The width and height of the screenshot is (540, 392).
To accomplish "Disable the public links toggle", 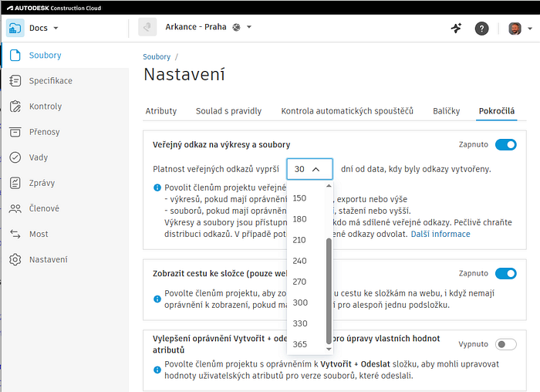I will coord(505,144).
